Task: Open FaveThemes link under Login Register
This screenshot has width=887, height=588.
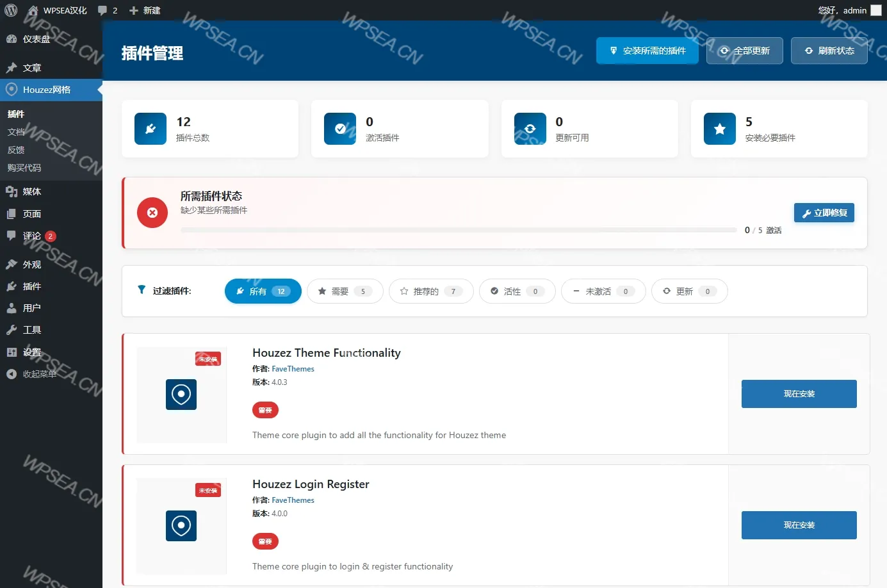Action: click(293, 500)
